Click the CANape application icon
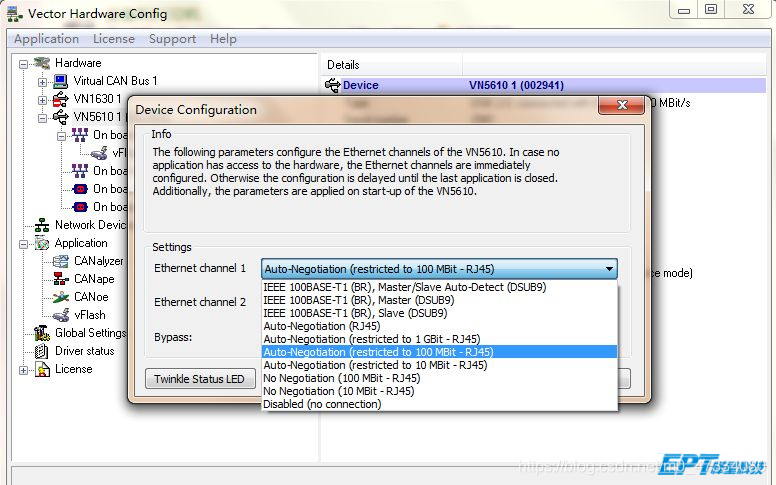 pyautogui.click(x=61, y=279)
